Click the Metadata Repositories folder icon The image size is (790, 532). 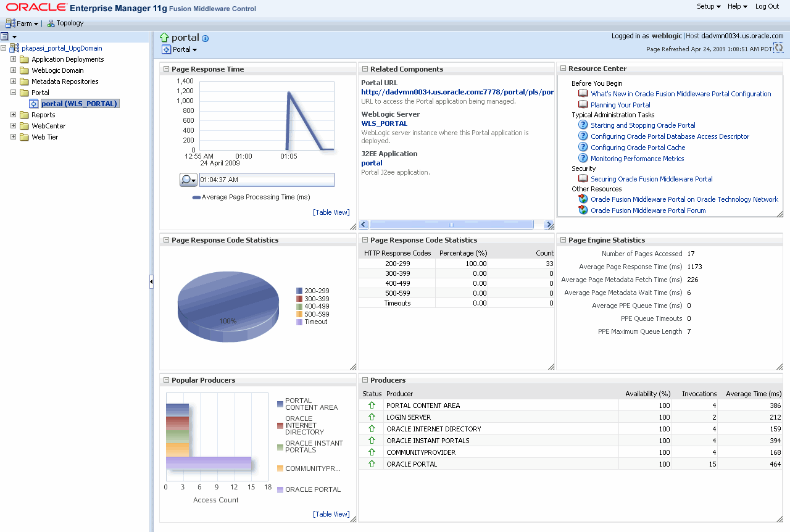(x=25, y=82)
